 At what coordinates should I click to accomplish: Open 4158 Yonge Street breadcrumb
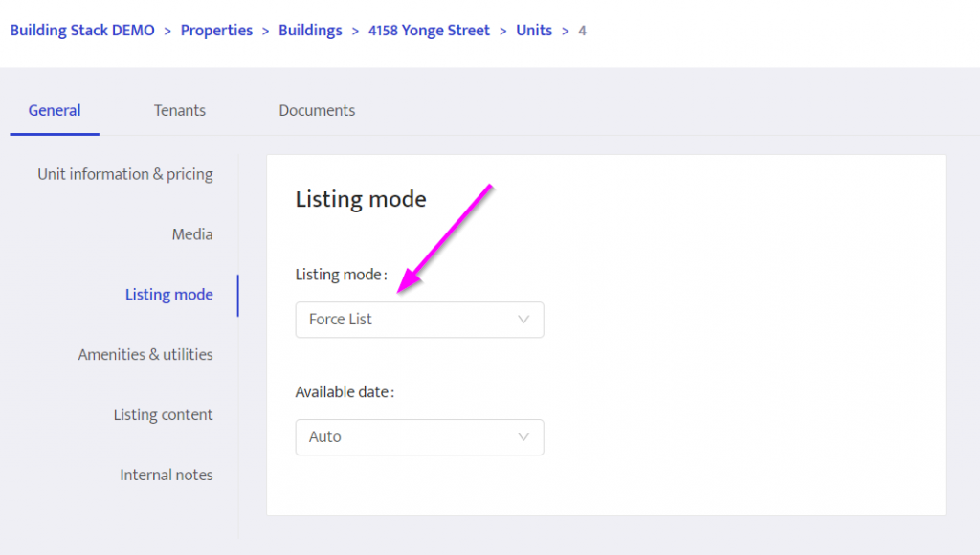click(429, 31)
